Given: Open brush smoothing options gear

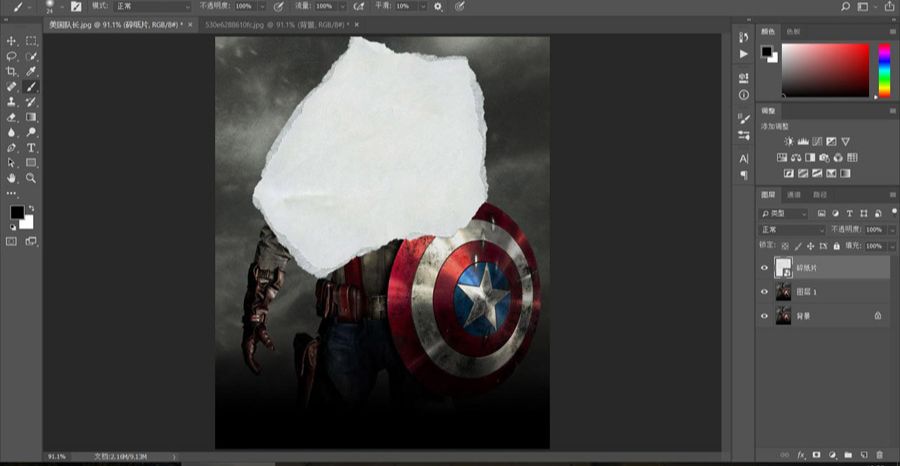Looking at the screenshot, I should (438, 6).
